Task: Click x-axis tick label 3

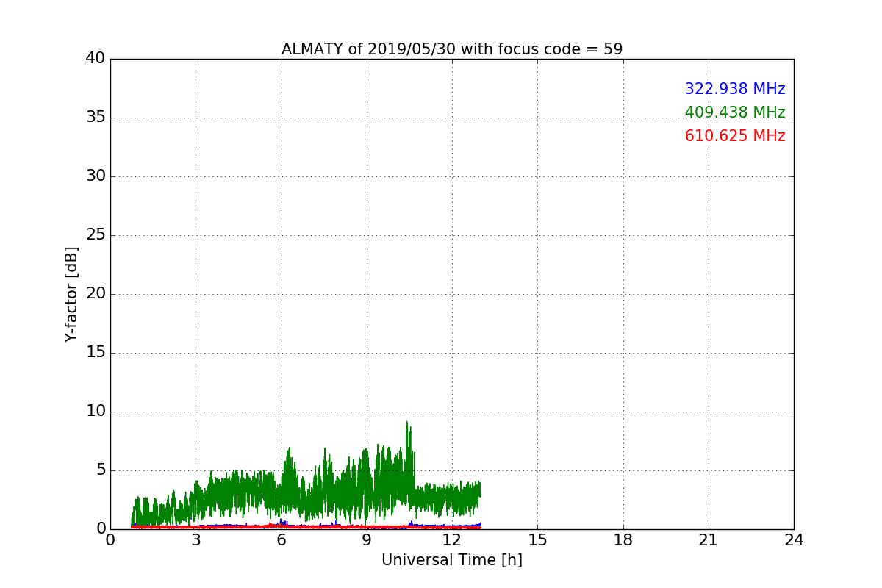Action: [x=196, y=540]
